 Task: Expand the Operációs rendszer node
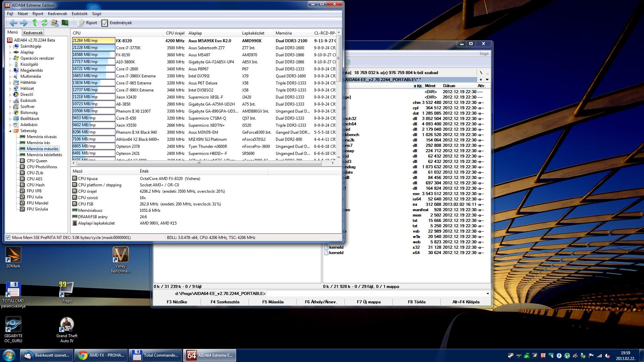coord(10,59)
